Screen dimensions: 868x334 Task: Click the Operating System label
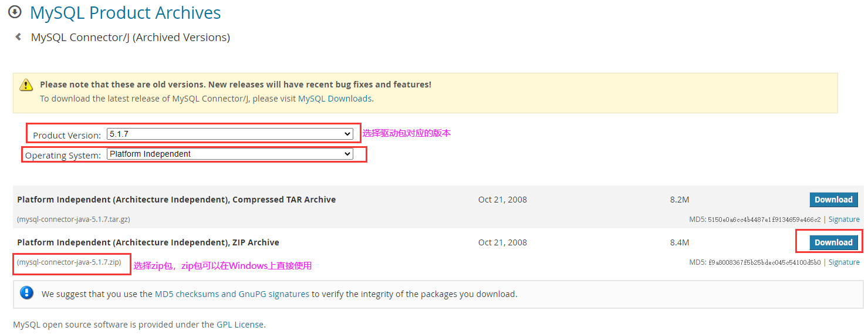click(x=63, y=156)
